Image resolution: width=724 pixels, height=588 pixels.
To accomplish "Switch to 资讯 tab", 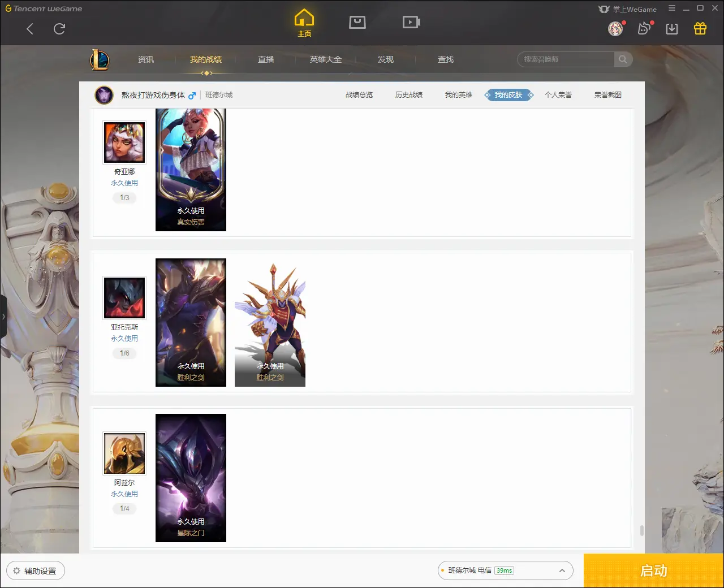I will 146,59.
